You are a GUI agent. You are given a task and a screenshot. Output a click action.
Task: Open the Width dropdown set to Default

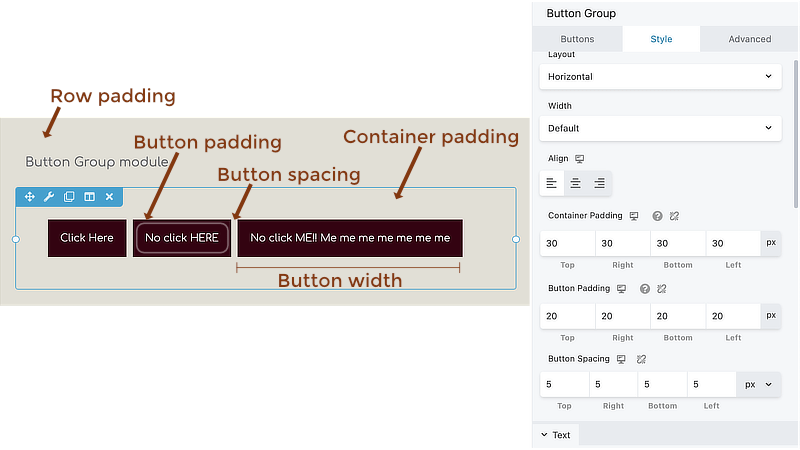[660, 128]
